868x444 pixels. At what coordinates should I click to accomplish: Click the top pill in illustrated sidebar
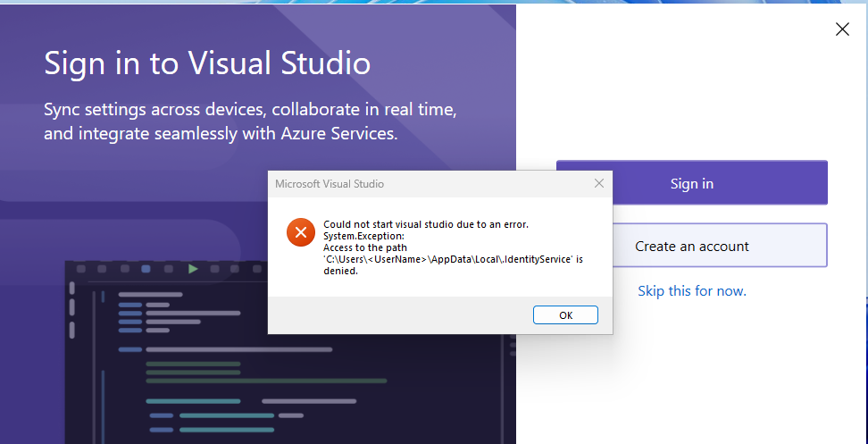point(72,289)
